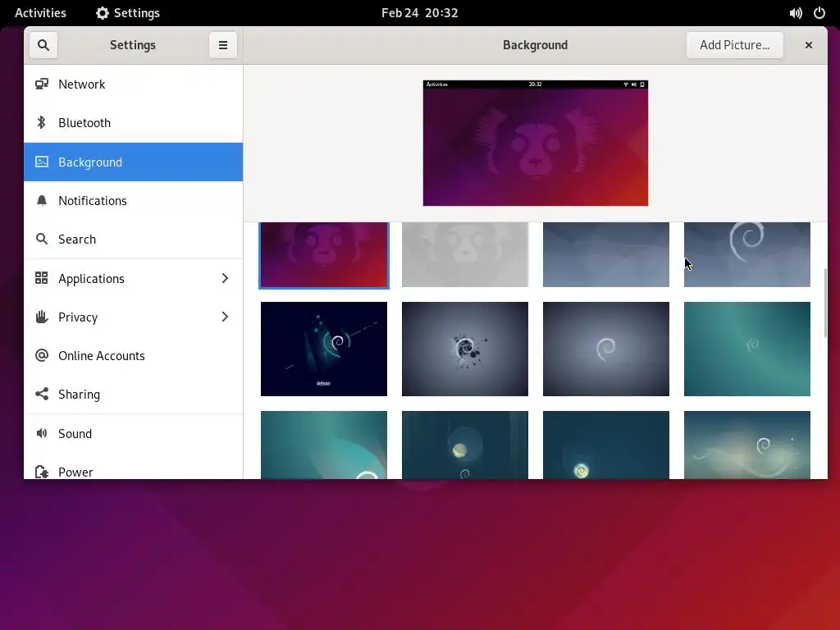840x630 pixels.
Task: Select the dark teal wallpaper with glowing spiral
Action: coord(606,445)
